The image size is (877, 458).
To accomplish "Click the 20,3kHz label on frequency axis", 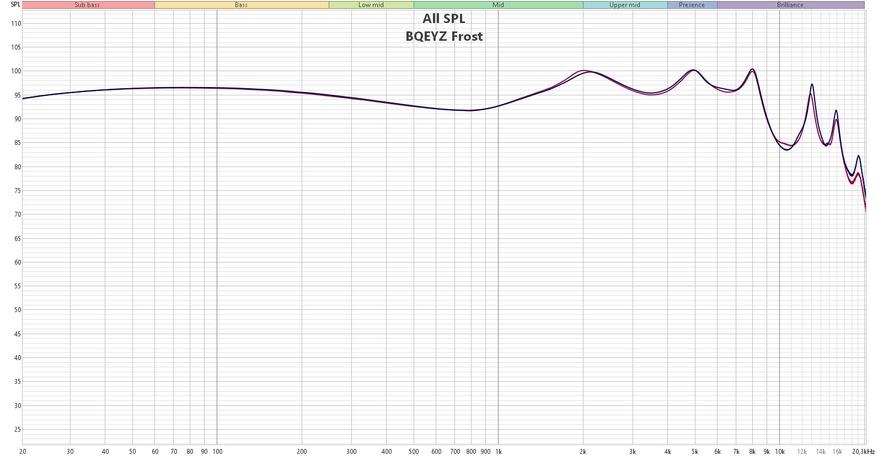I will 863,451.
